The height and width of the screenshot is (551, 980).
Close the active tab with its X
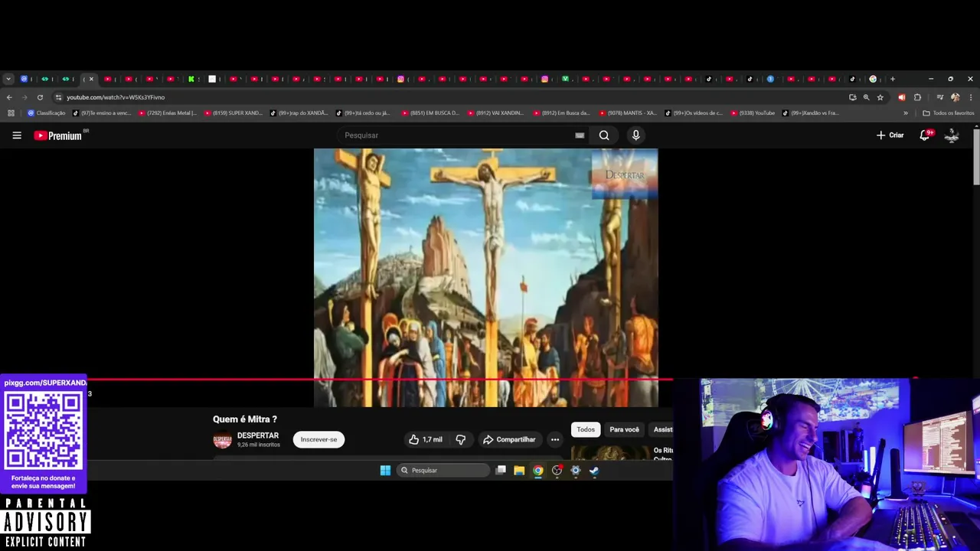[91, 79]
